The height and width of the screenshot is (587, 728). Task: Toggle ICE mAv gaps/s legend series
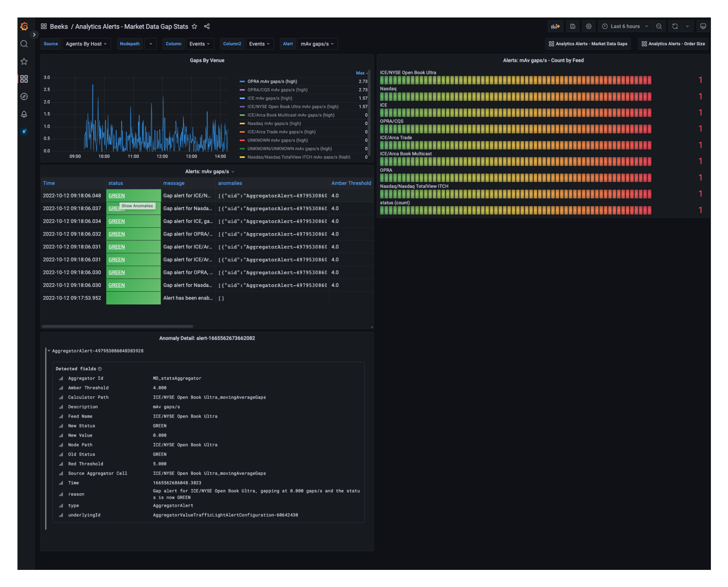pyautogui.click(x=270, y=98)
